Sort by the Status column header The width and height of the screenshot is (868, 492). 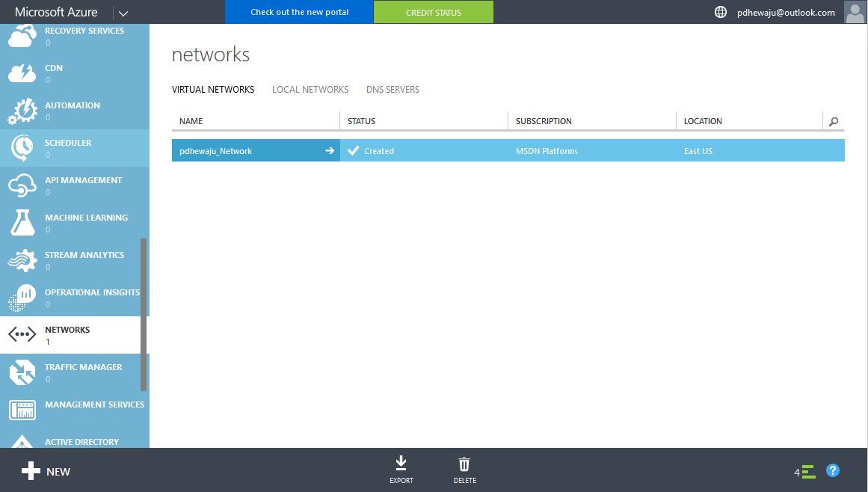362,121
